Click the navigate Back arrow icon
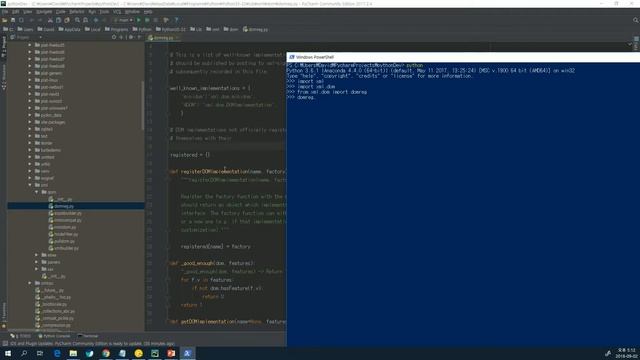Viewport: 640px width, 360px height. click(96, 20)
